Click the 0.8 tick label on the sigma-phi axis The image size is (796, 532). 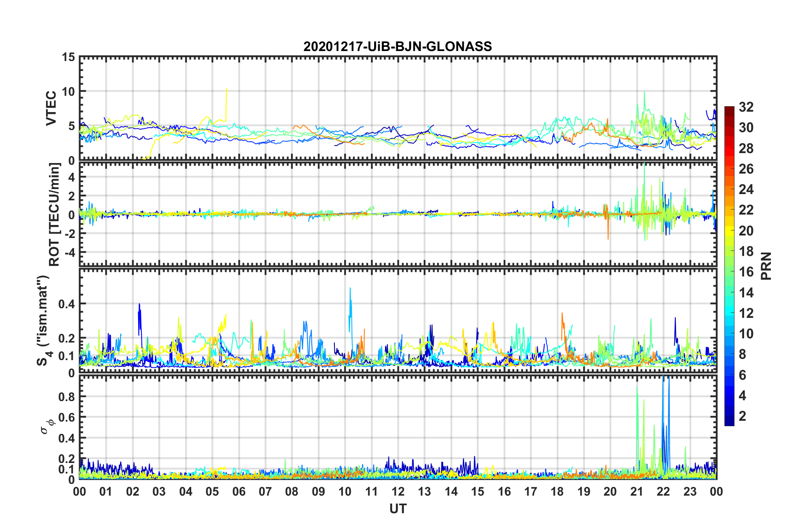point(67,396)
